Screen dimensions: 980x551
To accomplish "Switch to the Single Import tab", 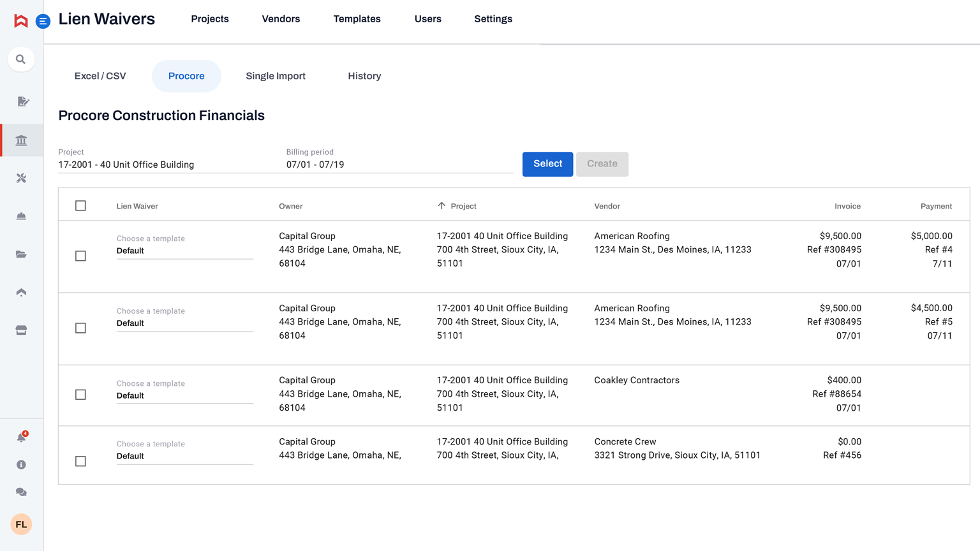I will click(276, 76).
